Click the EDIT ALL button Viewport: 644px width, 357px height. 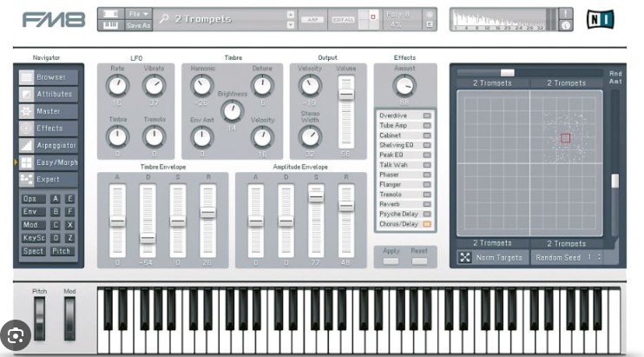(343, 20)
